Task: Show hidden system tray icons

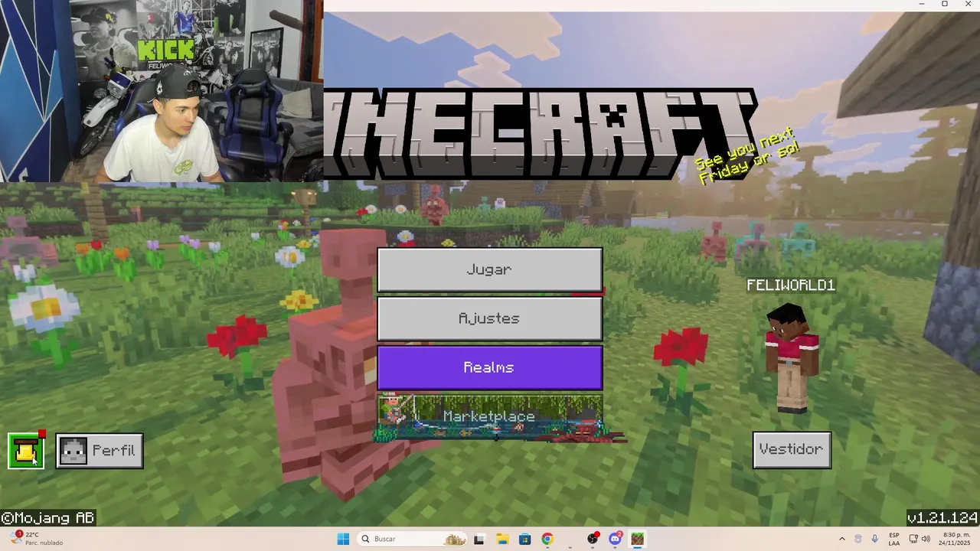Action: tap(842, 539)
